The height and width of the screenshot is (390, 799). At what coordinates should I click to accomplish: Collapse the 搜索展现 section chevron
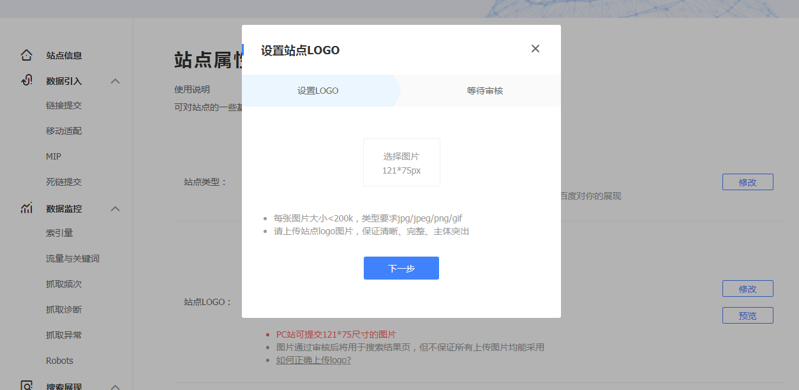[116, 387]
